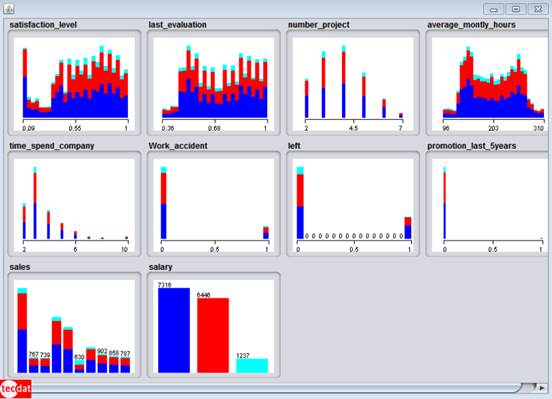The height and width of the screenshot is (399, 552).
Task: Click the sales title label
Action: tap(20, 267)
